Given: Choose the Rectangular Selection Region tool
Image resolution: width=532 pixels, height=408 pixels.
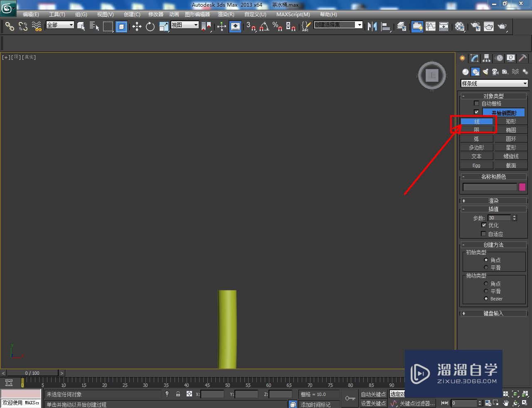Looking at the screenshot, I should click(108, 27).
